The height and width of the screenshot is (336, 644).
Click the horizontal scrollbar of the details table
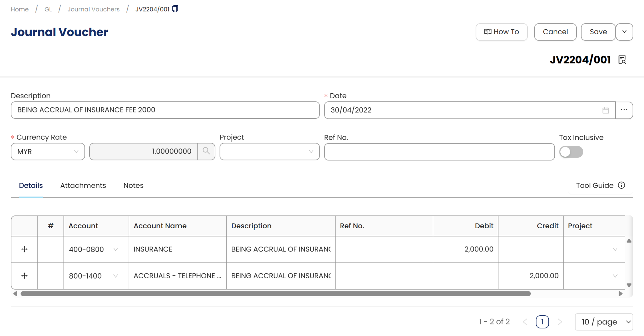click(x=275, y=294)
